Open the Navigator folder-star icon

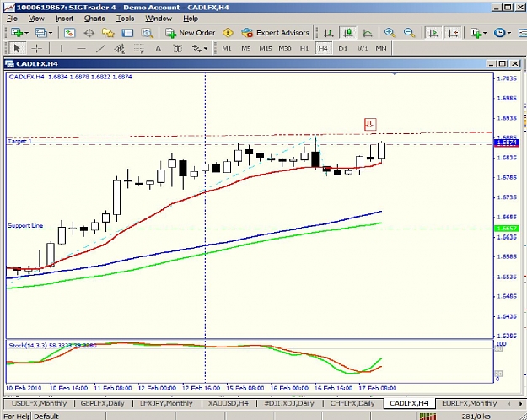108,33
